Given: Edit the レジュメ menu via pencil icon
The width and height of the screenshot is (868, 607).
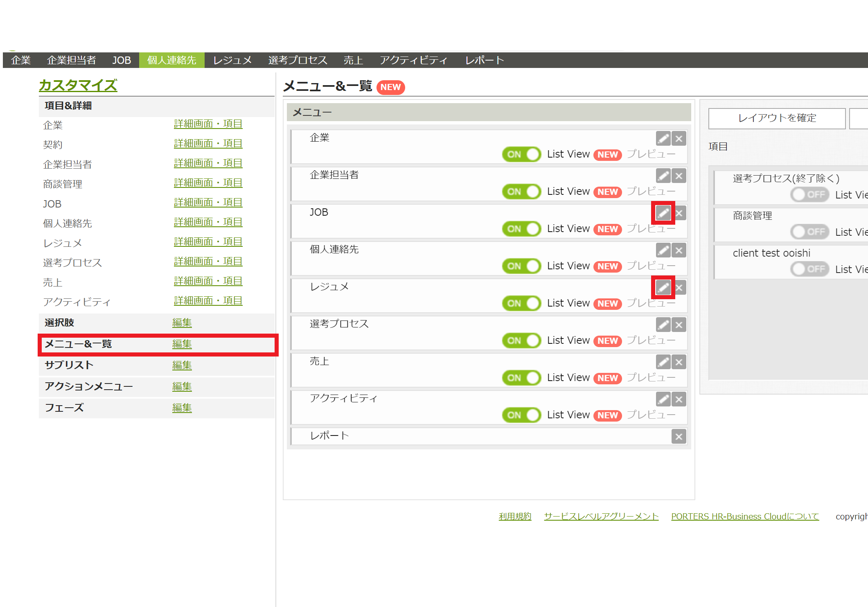Looking at the screenshot, I should (663, 287).
